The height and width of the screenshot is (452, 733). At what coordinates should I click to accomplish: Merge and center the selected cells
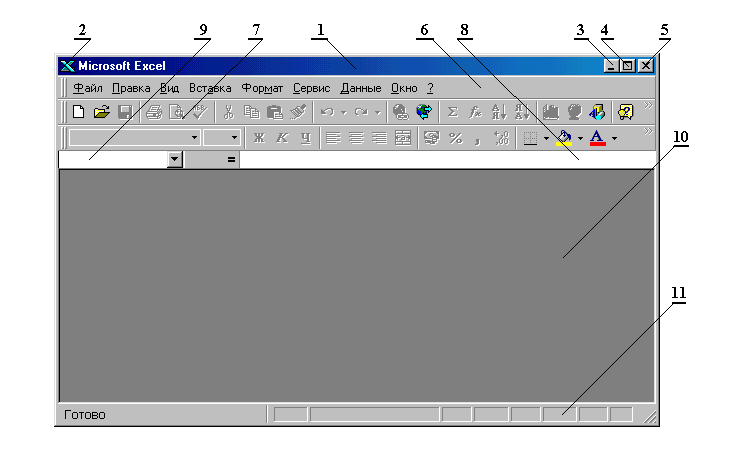click(x=402, y=138)
